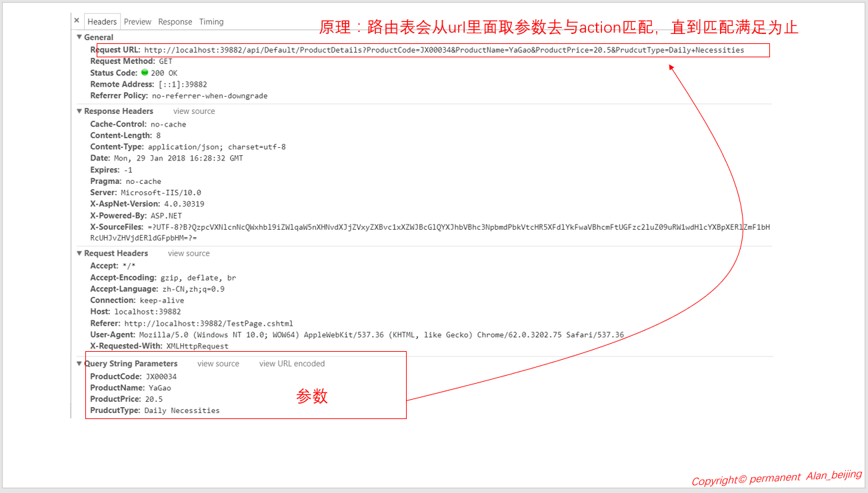Select the Accept-Encoding gzip, deflate, br value

(x=198, y=278)
